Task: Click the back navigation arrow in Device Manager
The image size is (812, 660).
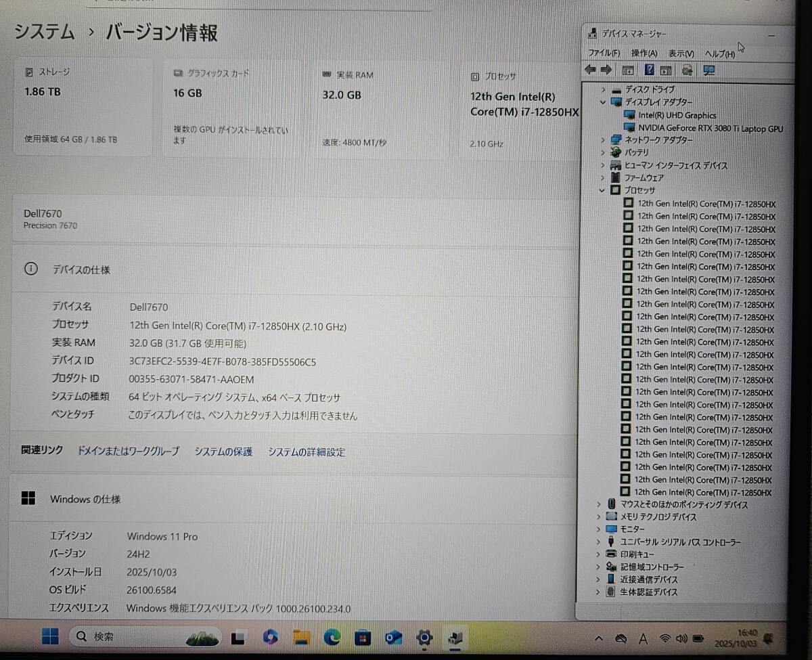Action: (x=590, y=70)
